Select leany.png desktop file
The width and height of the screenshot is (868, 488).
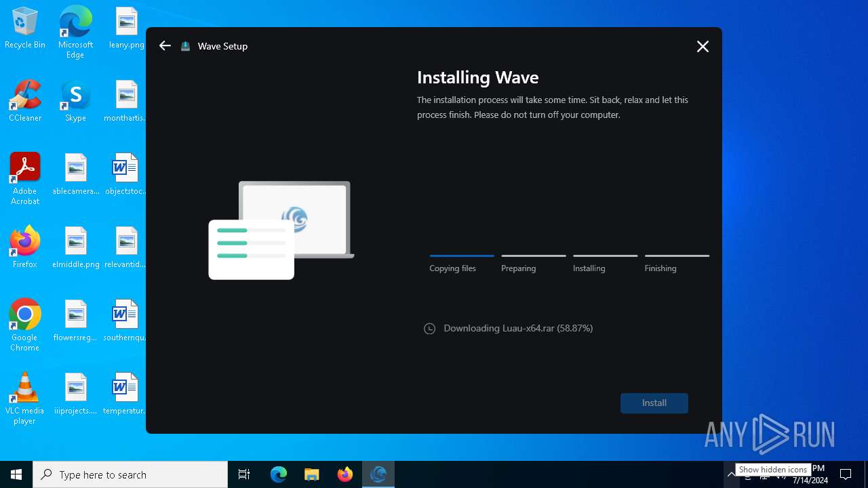(x=126, y=28)
